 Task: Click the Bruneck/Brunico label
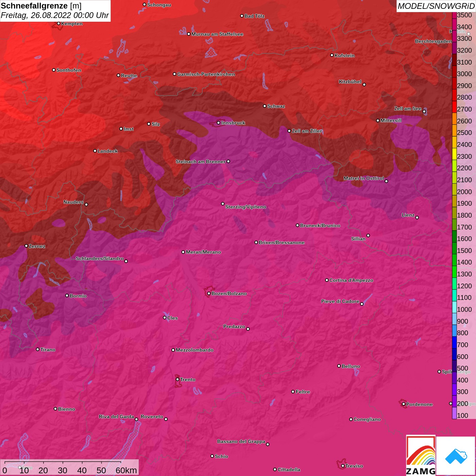[x=320, y=225]
